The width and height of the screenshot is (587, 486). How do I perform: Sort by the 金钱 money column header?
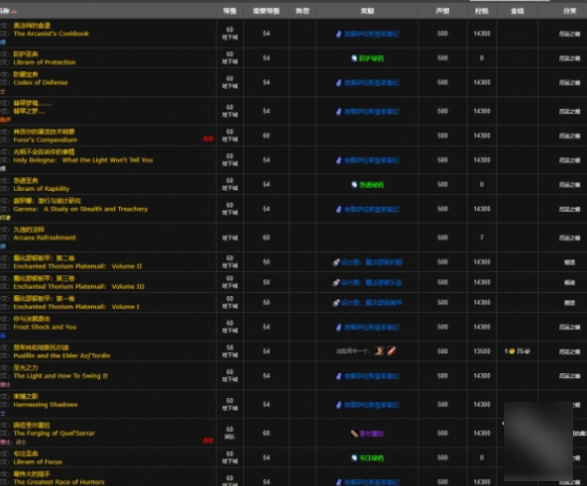tap(517, 11)
